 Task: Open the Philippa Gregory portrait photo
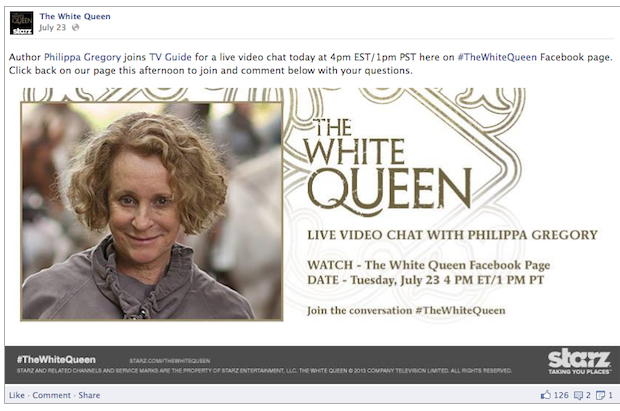coord(152,211)
